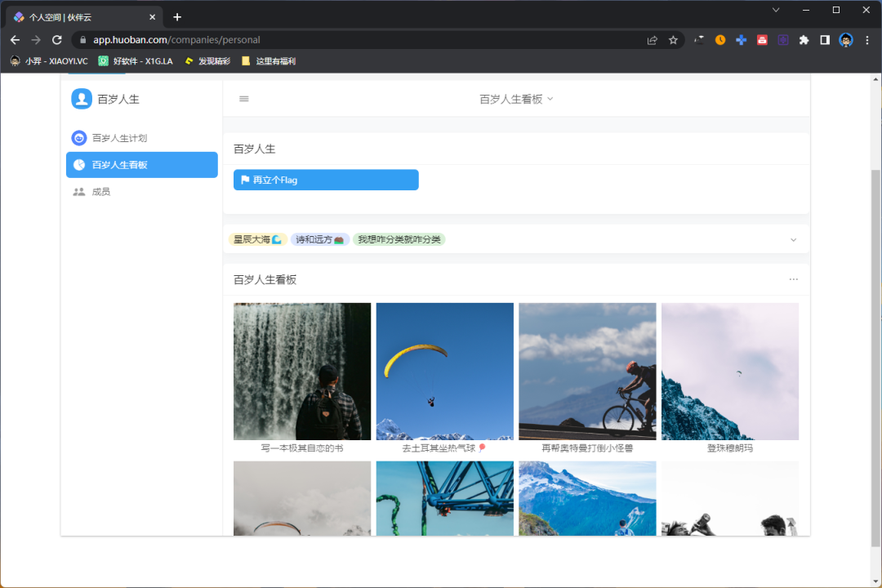Viewport: 882px width, 588px height.
Task: Open the board options ellipsis icon
Action: (x=793, y=278)
